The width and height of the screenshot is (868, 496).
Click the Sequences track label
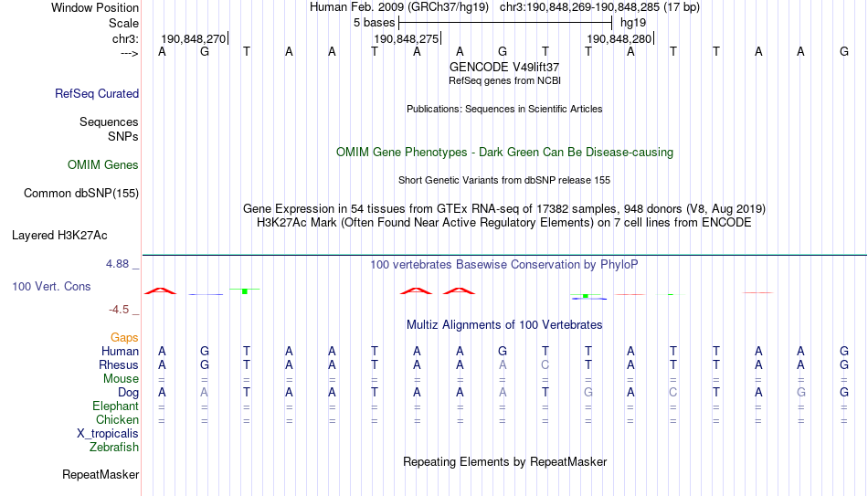[x=109, y=121]
